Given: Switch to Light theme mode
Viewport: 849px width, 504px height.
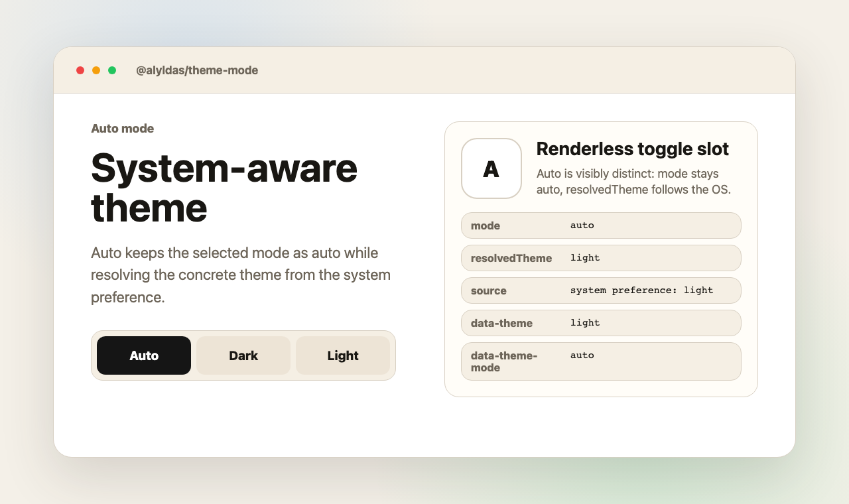Looking at the screenshot, I should tap(343, 355).
